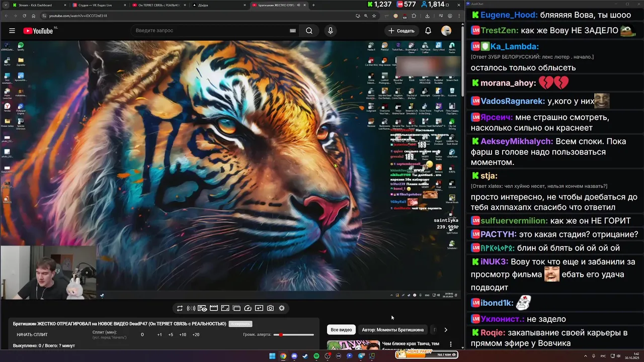Take a screenshot with the camera icon
644x362 pixels.
(270, 308)
